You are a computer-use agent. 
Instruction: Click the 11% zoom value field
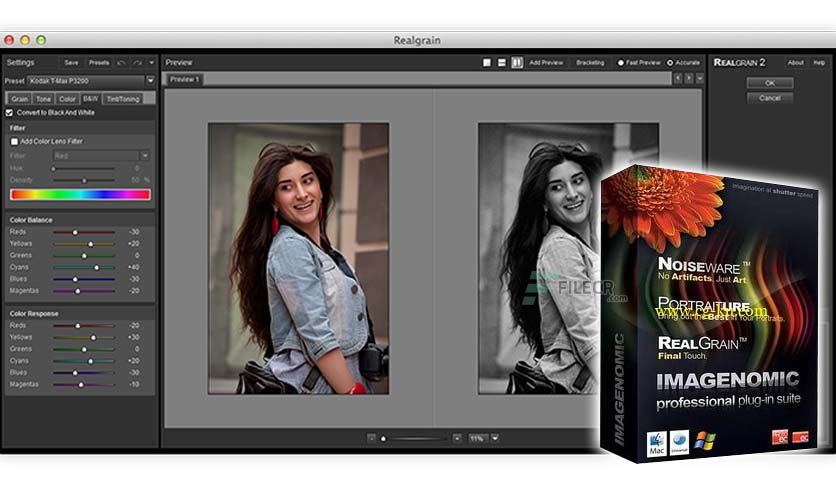[477, 438]
